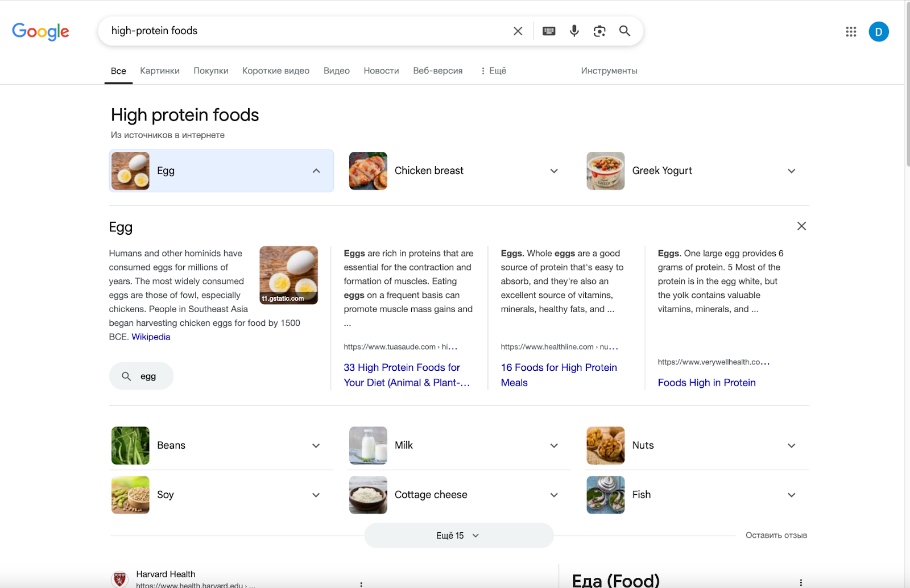Click the "egg" search suggestion chip

pos(141,376)
